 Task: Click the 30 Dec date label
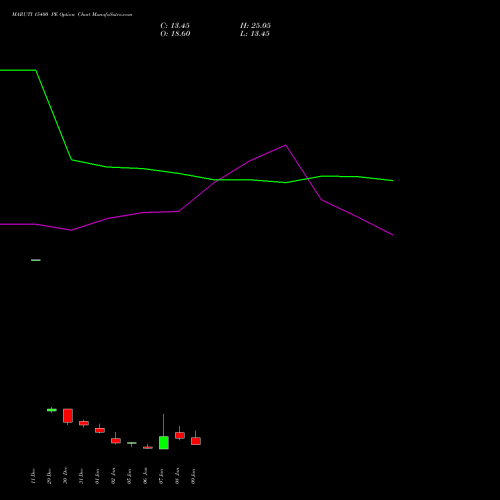click(65, 476)
